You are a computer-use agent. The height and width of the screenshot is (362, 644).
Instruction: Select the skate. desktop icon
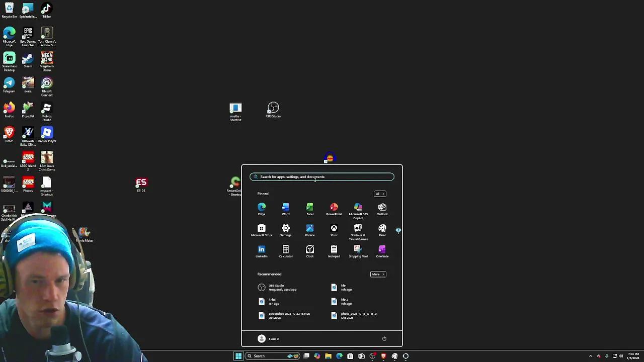tap(28, 85)
